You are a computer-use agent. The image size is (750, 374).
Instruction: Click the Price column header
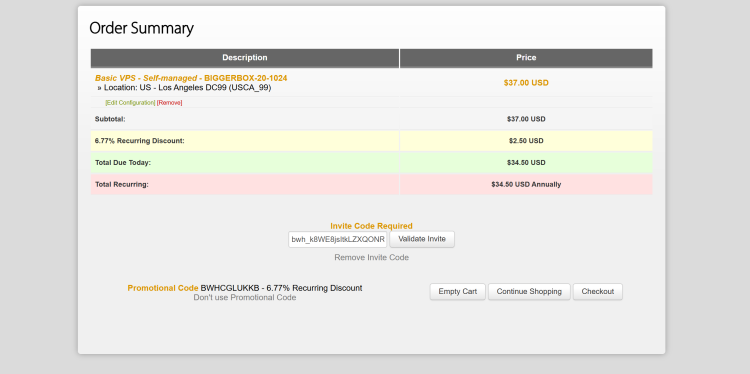(x=526, y=58)
